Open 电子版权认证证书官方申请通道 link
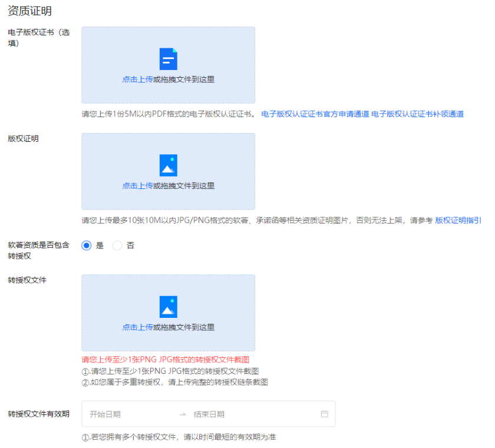 click(315, 114)
